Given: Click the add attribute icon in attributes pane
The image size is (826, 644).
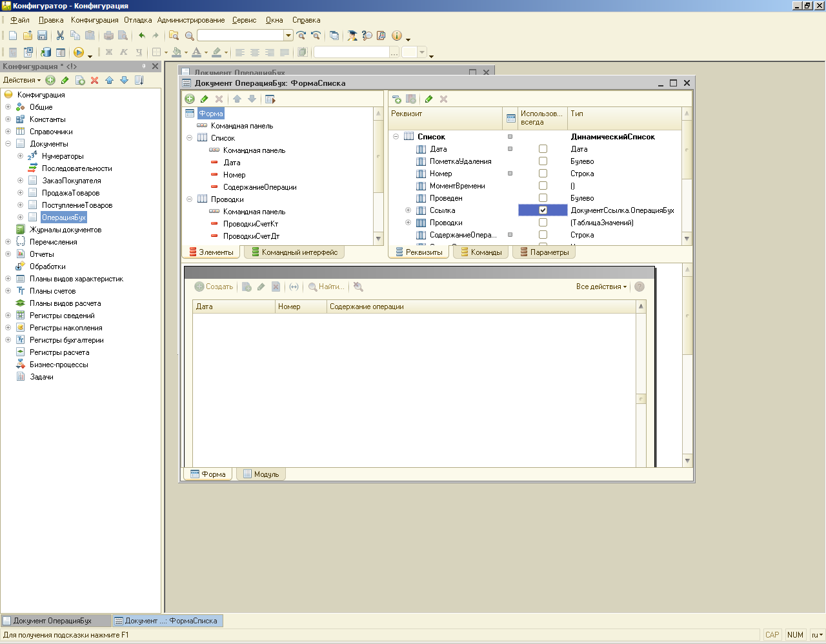Looking at the screenshot, I should tap(396, 99).
